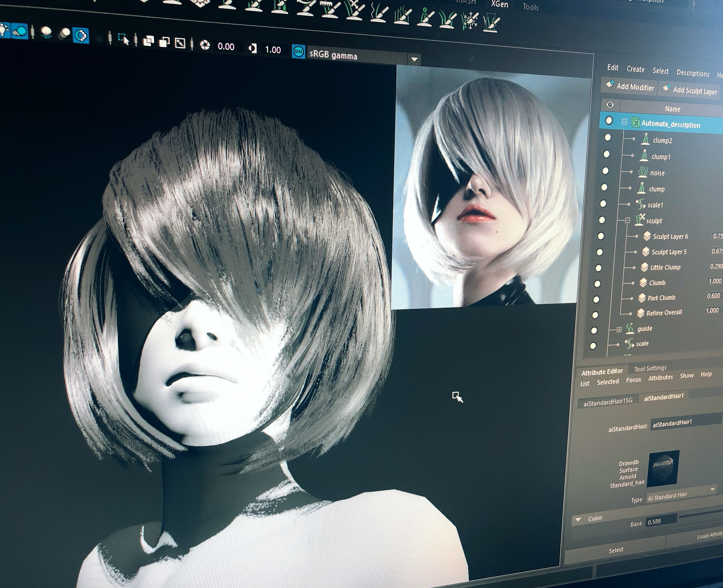
Task: Select the XGen shelf tab
Action: tap(500, 4)
